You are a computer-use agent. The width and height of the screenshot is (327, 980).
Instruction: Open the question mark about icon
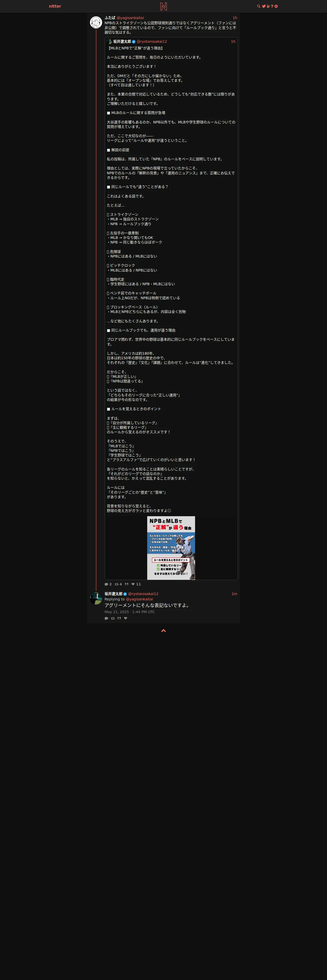coord(272,6)
